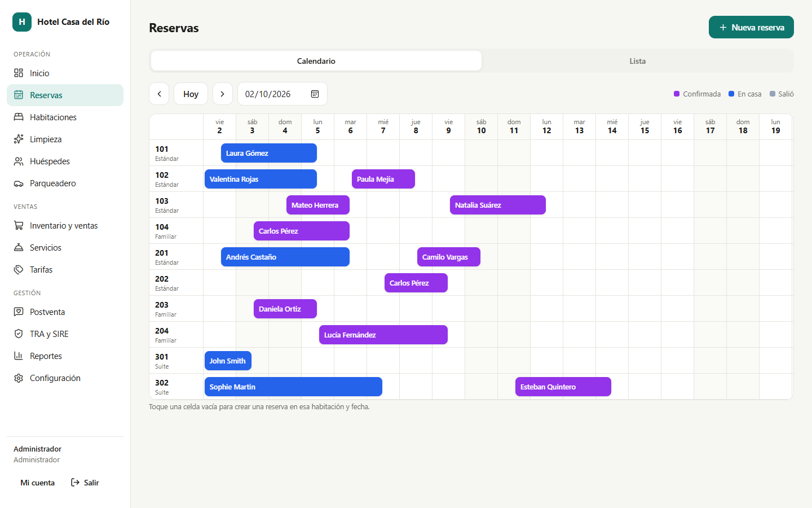This screenshot has height=508, width=812.
Task: Select John Smith reservation in suite 301
Action: [x=228, y=361]
